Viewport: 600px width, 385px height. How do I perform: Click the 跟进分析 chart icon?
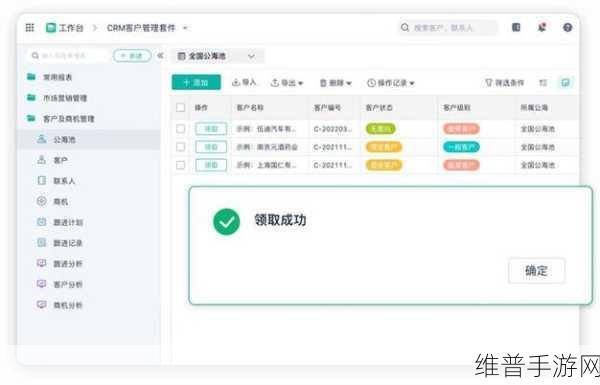tap(41, 263)
